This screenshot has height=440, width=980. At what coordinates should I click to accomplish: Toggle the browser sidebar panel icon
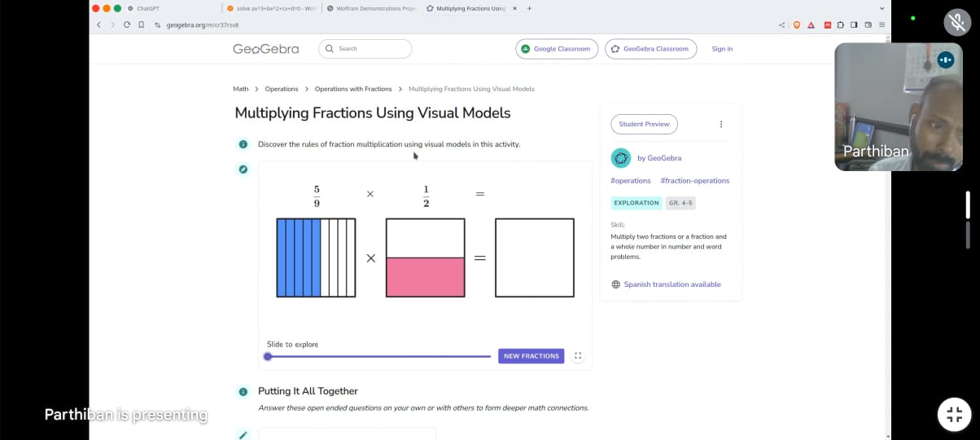(854, 24)
